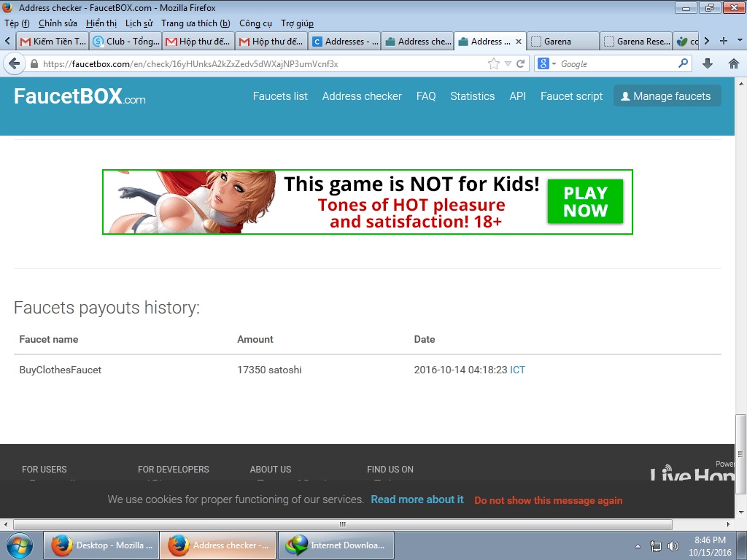
Task: Switch to the Club - Tổng... tab
Action: pyautogui.click(x=125, y=42)
